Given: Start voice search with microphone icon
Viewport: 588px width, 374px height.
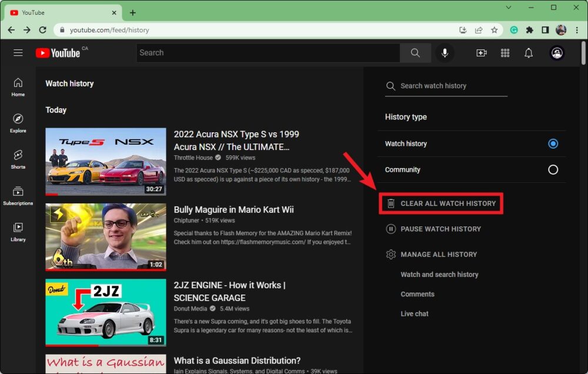Looking at the screenshot, I should point(445,53).
